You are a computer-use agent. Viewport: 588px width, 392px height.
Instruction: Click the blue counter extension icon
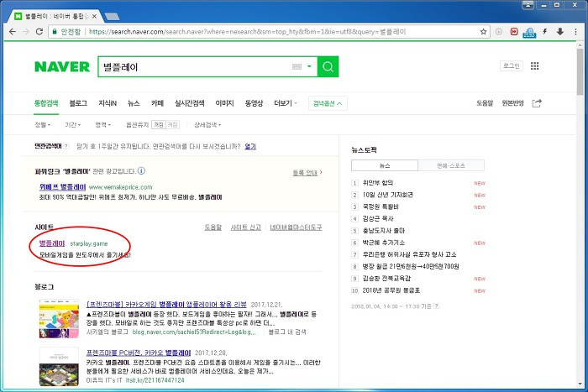click(x=529, y=33)
